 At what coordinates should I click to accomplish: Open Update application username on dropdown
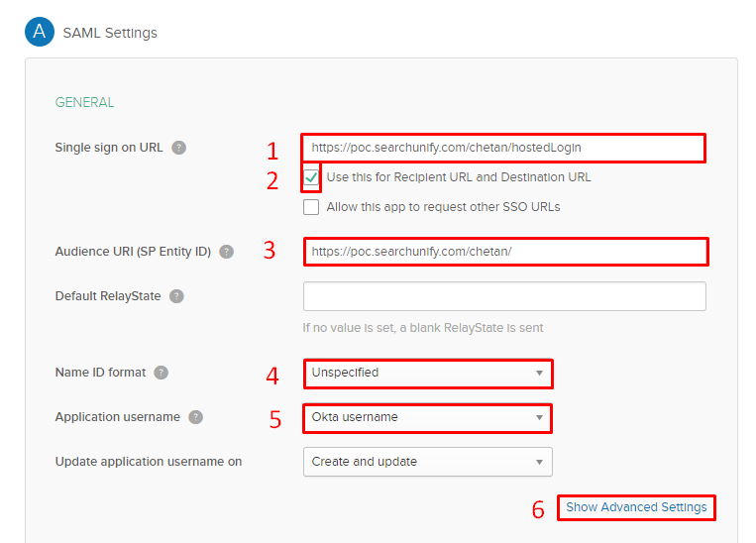pyautogui.click(x=427, y=462)
